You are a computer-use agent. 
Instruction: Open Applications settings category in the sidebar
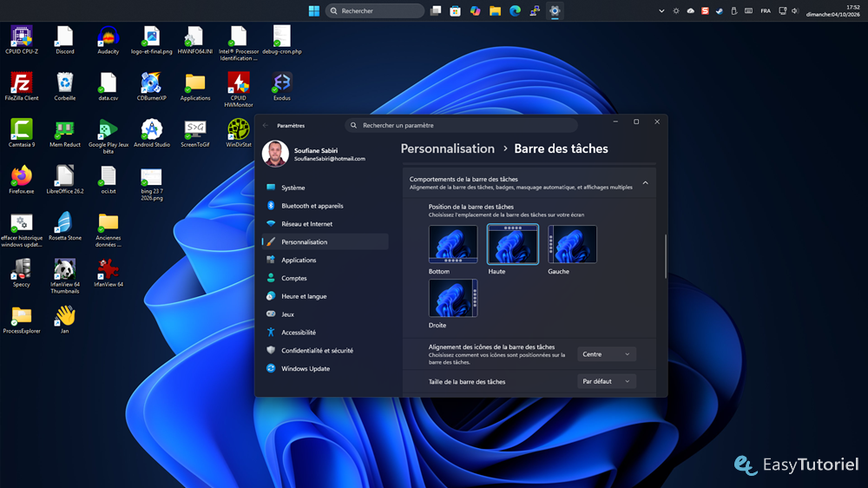pyautogui.click(x=325, y=260)
